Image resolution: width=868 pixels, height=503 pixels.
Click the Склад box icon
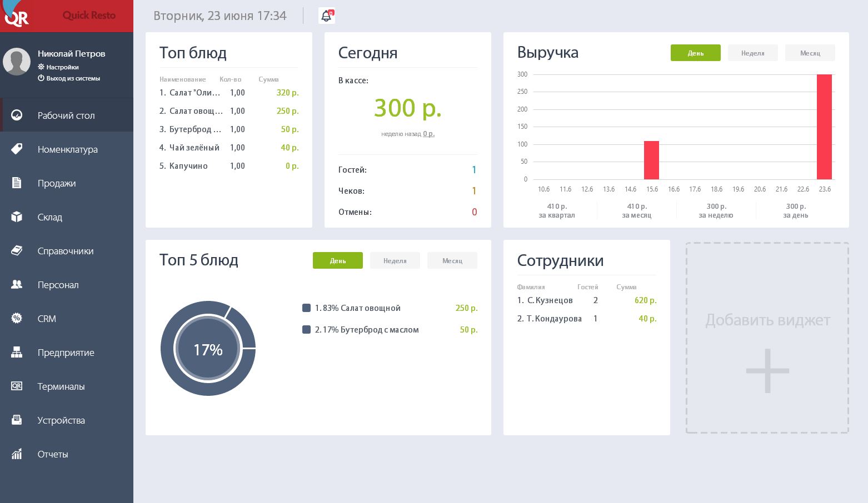tap(17, 217)
